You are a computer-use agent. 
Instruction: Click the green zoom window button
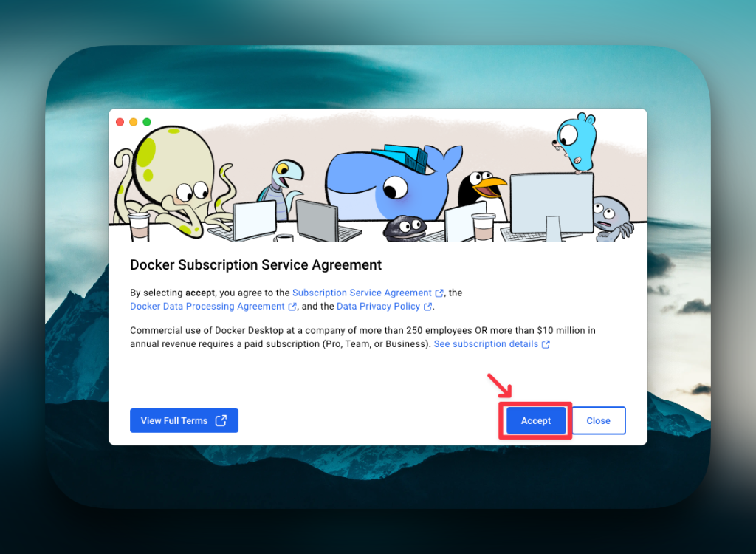tap(147, 122)
